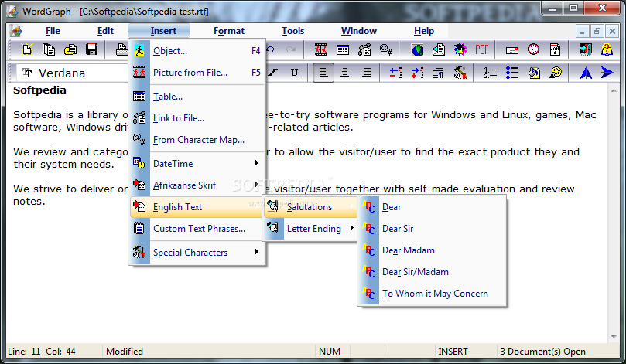
Task: Click the font color palette icon
Action: (x=556, y=73)
